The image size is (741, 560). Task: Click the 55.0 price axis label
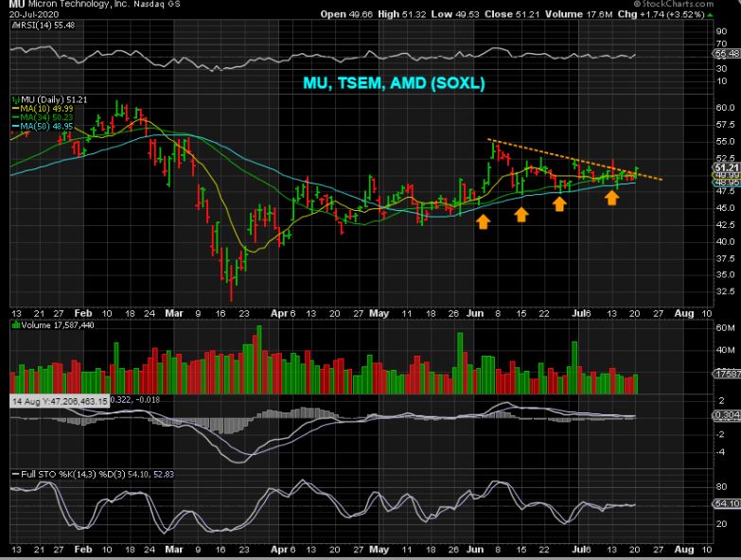coord(726,141)
